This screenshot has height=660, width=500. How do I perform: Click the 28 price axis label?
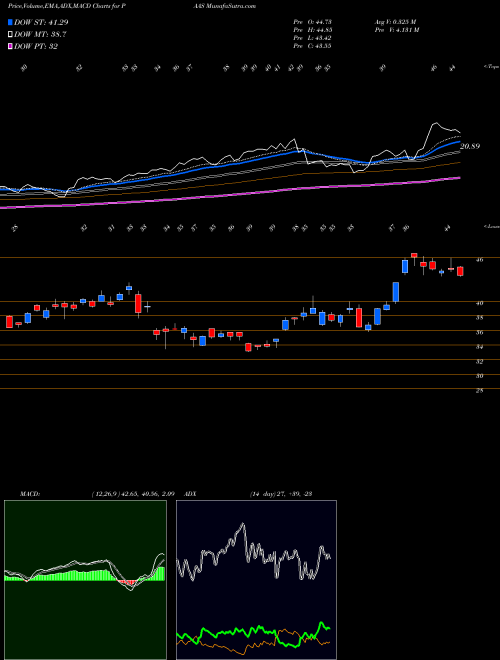pos(480,391)
